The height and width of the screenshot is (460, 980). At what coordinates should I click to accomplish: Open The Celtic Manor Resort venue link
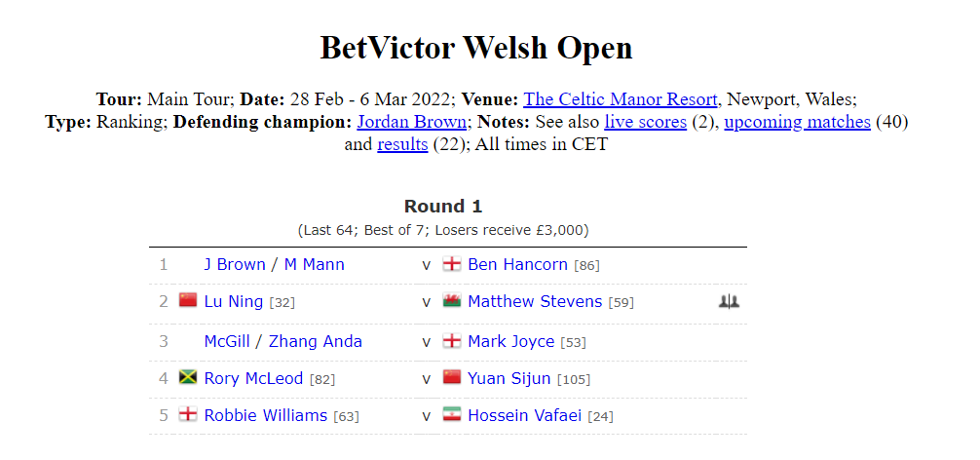pyautogui.click(x=620, y=99)
